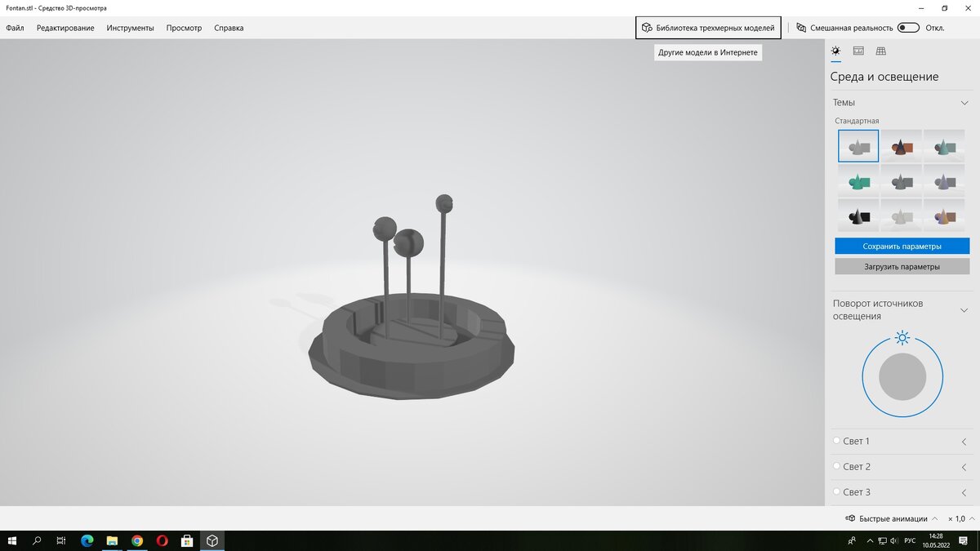Open the Редактирование menu
Viewport: 980px width, 551px height.
[65, 28]
